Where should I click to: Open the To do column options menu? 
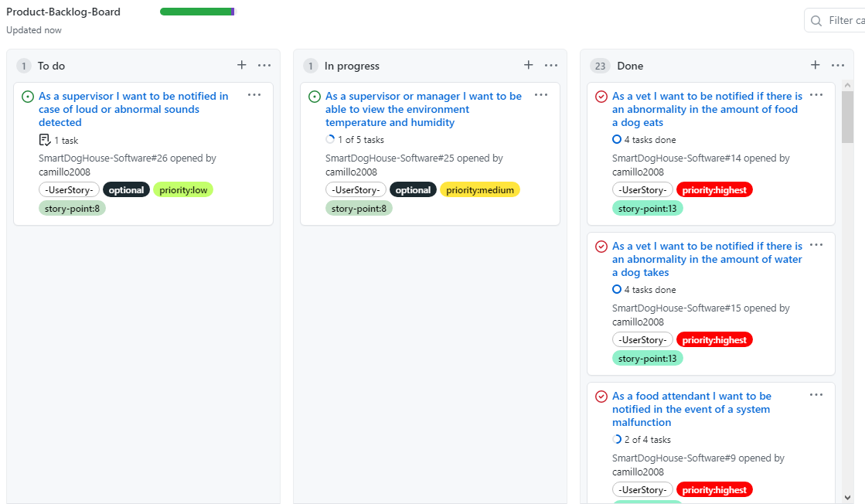(264, 66)
